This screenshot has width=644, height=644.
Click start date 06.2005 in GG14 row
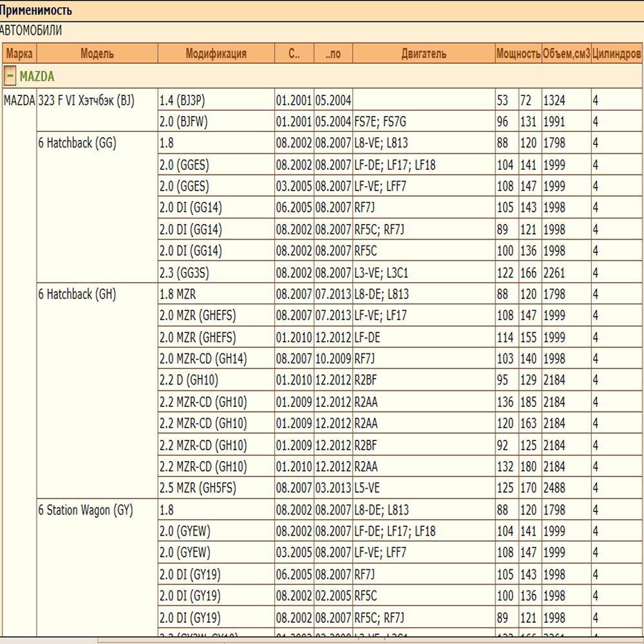(x=294, y=207)
